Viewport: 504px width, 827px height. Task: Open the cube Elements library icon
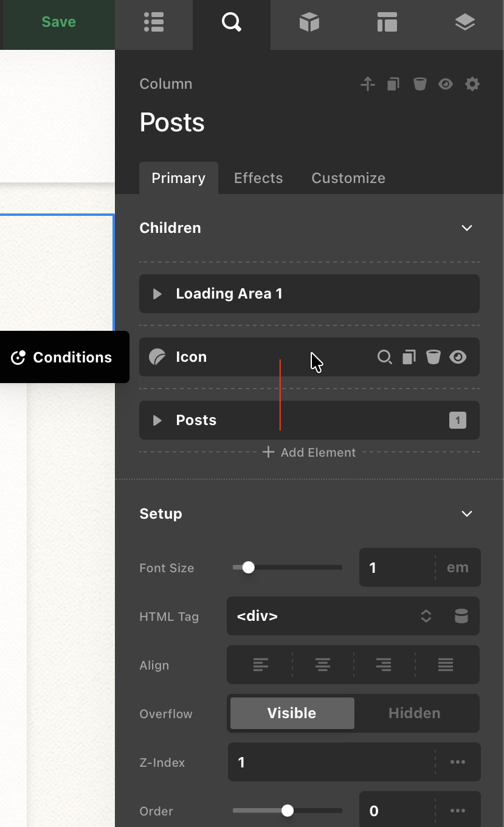309,22
